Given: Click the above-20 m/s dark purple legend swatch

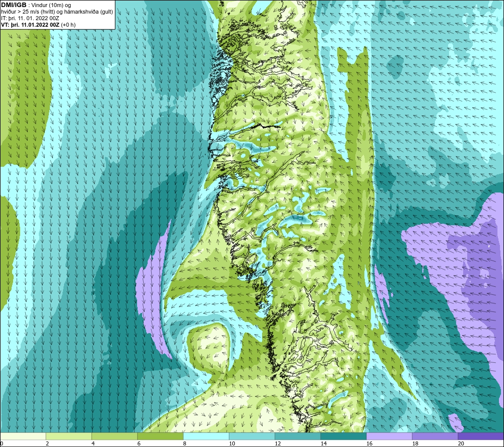Looking at the screenshot, I should point(481,436).
